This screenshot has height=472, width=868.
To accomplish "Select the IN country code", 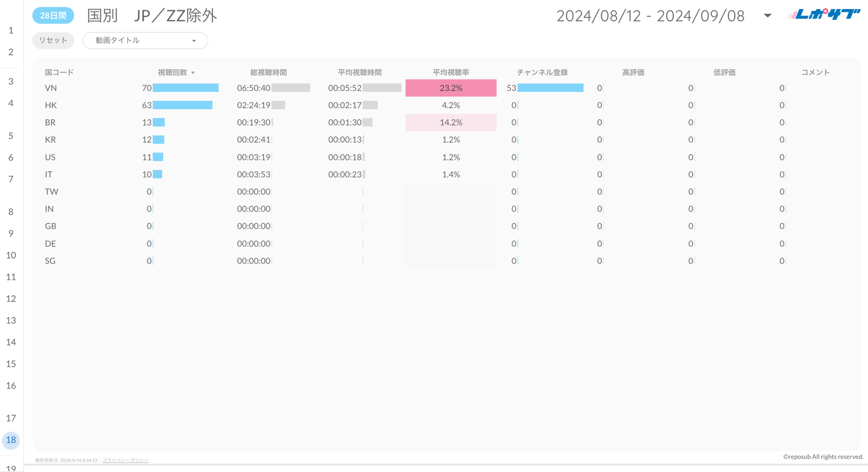I will coord(49,209).
